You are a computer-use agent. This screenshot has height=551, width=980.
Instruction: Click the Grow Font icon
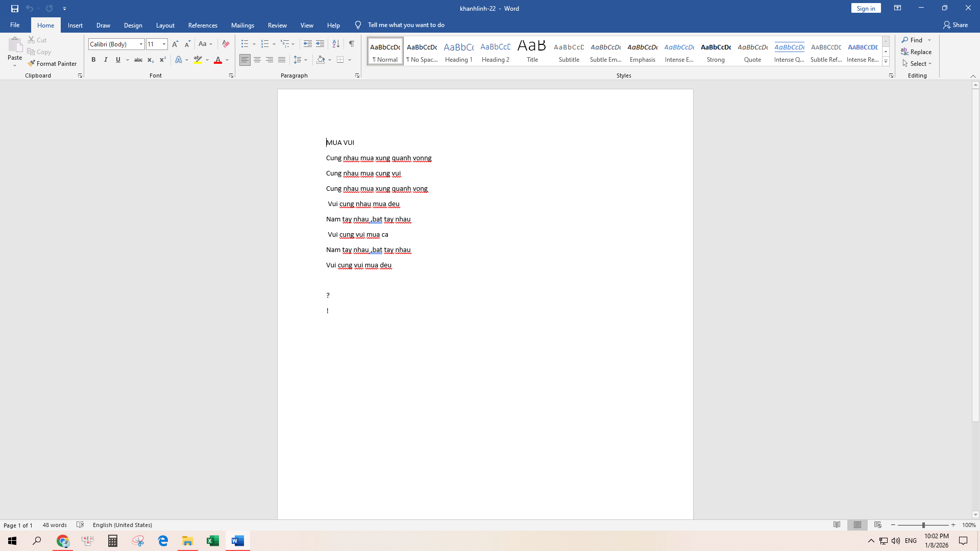click(175, 44)
